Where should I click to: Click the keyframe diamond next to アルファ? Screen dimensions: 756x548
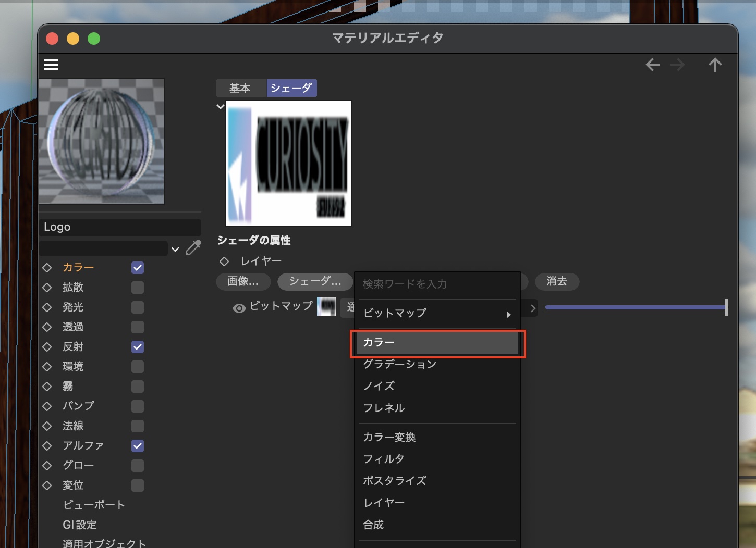coord(47,446)
